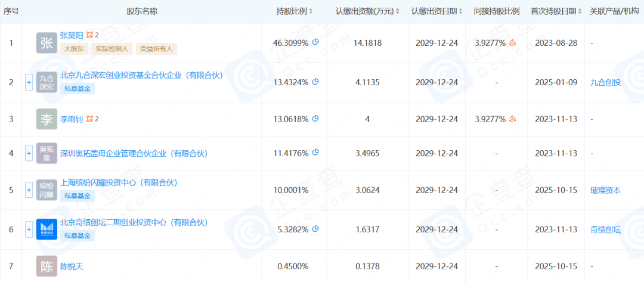Open shareholder 陈悦天 link

tap(72, 266)
